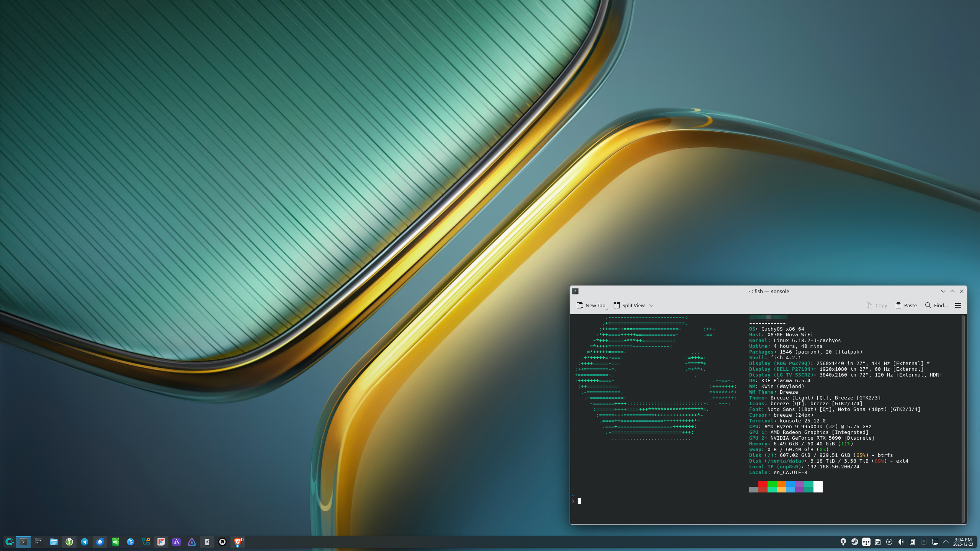
Task: Launch Jellyfin from the taskbar
Action: 192,542
